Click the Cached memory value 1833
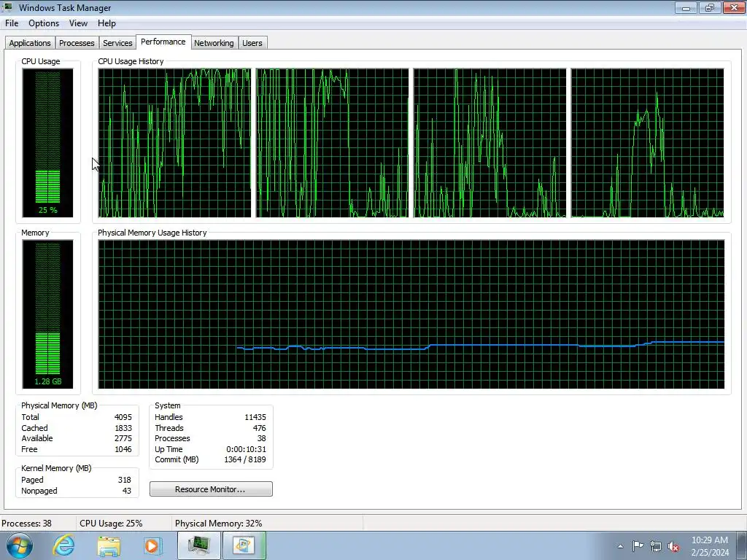 [123, 428]
